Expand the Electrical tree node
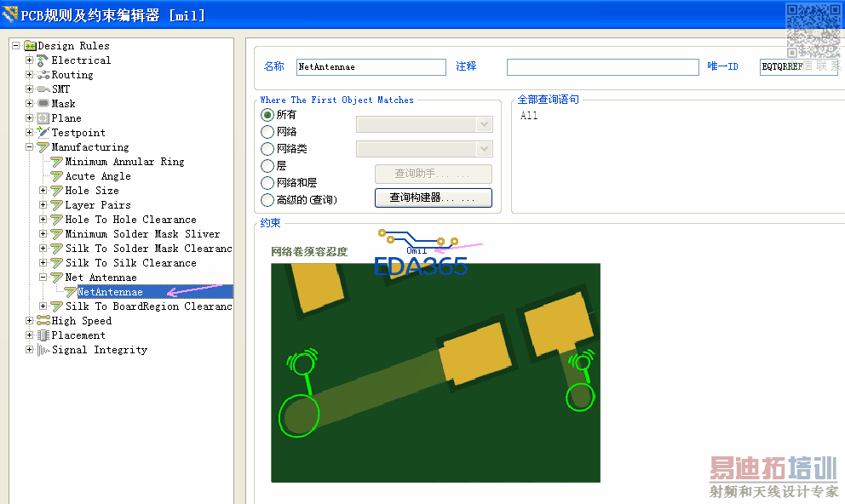The height and width of the screenshot is (504, 845). click(x=30, y=60)
